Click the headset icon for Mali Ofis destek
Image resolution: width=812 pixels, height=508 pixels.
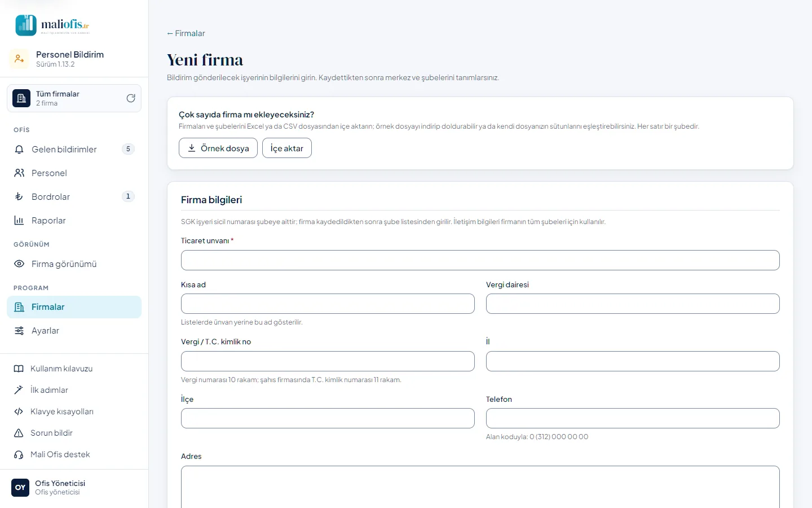pos(19,454)
